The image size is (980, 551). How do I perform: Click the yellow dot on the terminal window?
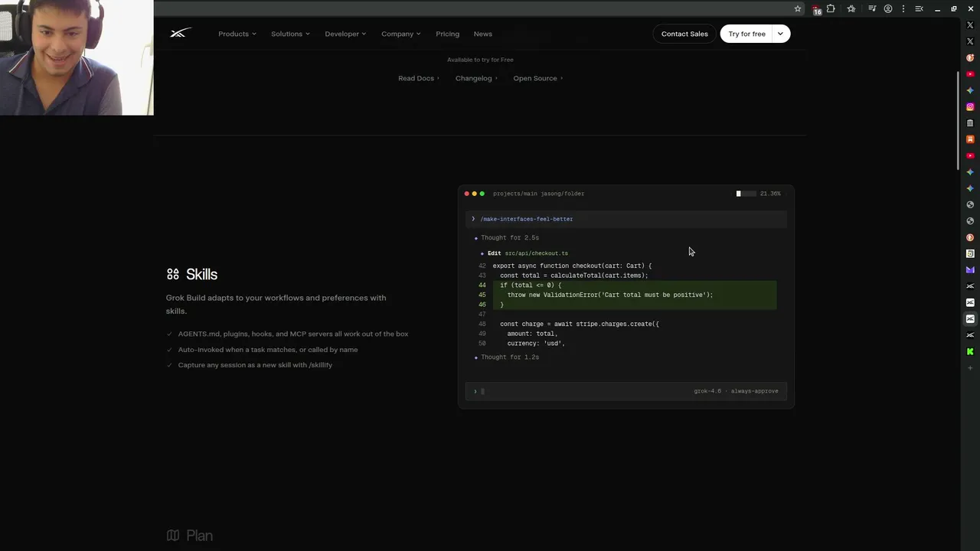475,194
